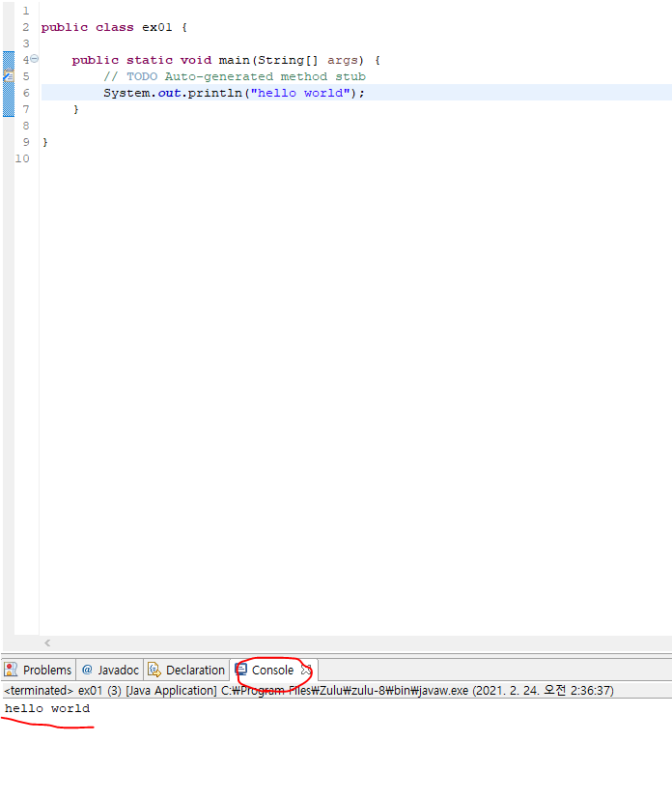Viewport: 672px width, 800px height.
Task: Click line number 2 in the gutter
Action: coord(26,27)
